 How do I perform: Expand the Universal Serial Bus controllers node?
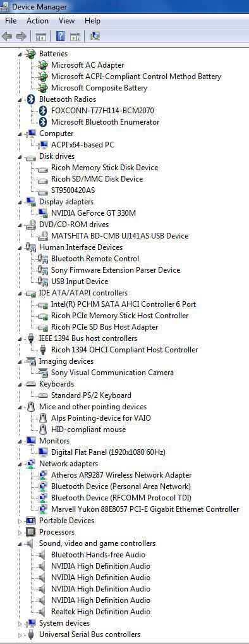pyautogui.click(x=20, y=635)
